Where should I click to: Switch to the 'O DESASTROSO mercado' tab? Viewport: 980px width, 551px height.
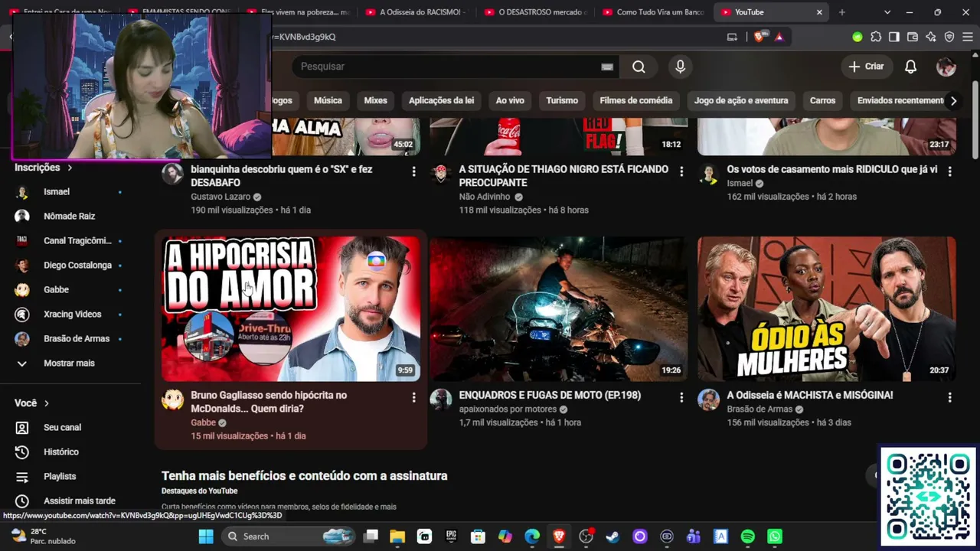click(534, 12)
